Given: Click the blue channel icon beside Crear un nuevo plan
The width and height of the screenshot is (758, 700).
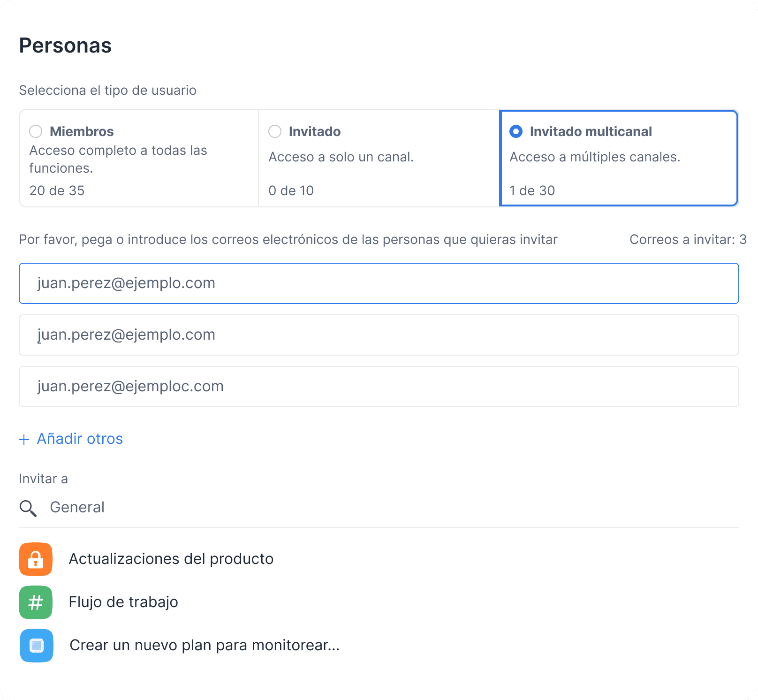Looking at the screenshot, I should pos(37,645).
